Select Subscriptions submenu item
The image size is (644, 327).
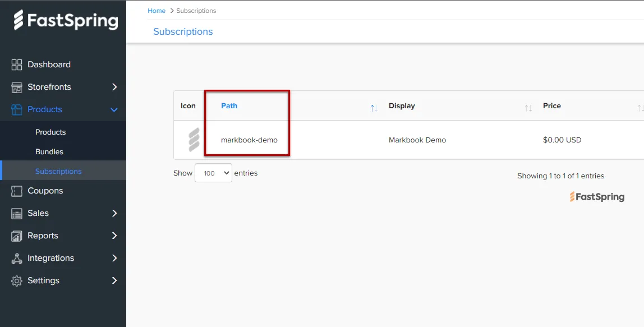[58, 171]
